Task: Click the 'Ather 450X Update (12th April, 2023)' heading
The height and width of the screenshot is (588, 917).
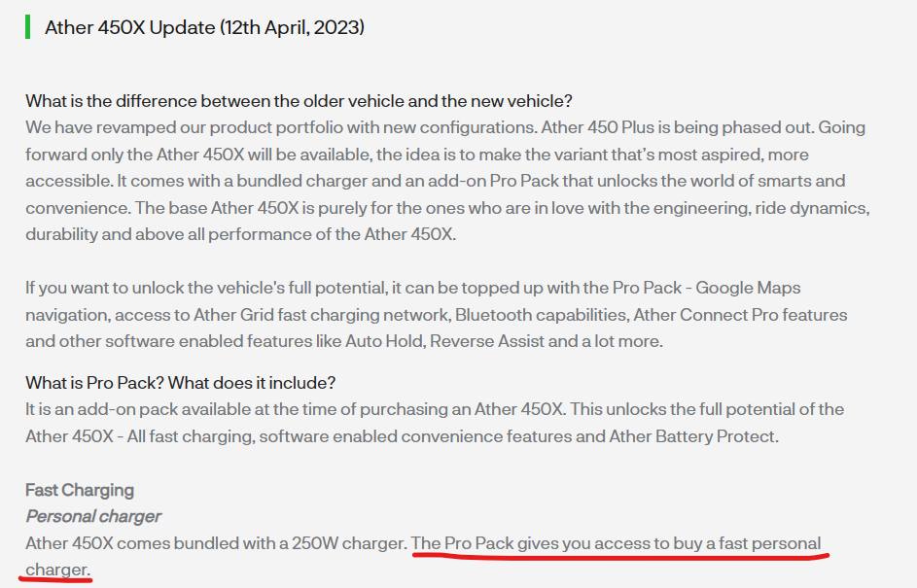Action: 204,27
